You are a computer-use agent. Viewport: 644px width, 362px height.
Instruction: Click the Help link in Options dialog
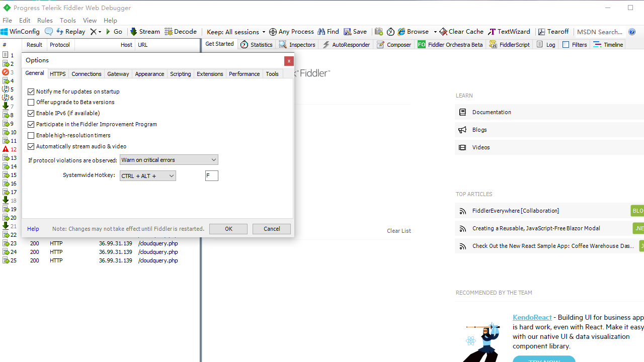pos(33,229)
